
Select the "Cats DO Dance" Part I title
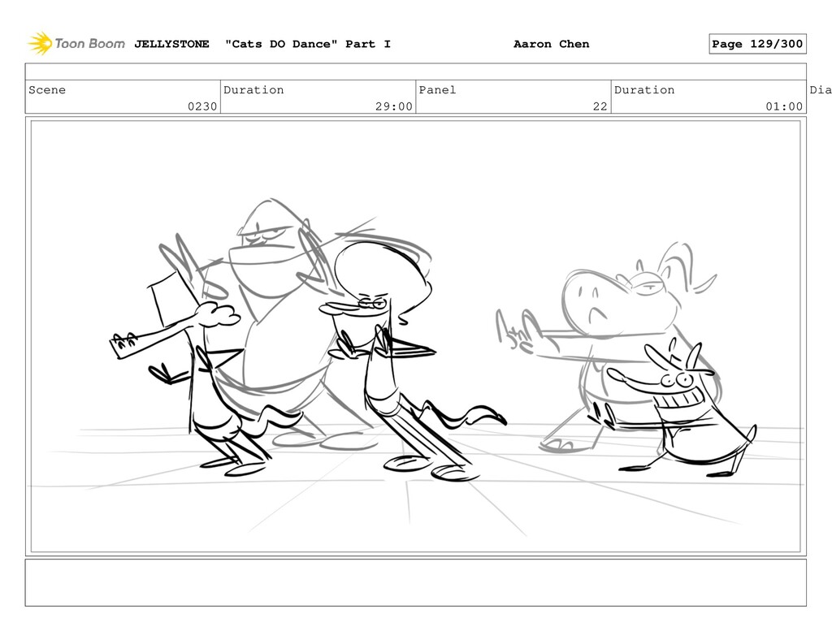308,44
